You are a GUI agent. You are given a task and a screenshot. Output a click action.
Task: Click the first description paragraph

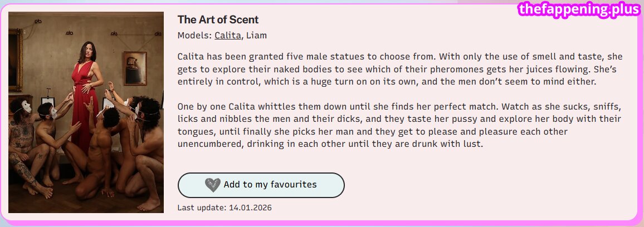(399, 69)
